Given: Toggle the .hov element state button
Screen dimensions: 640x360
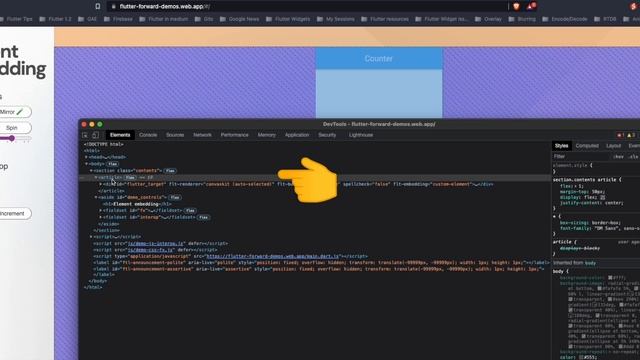Looking at the screenshot, I should [618, 157].
